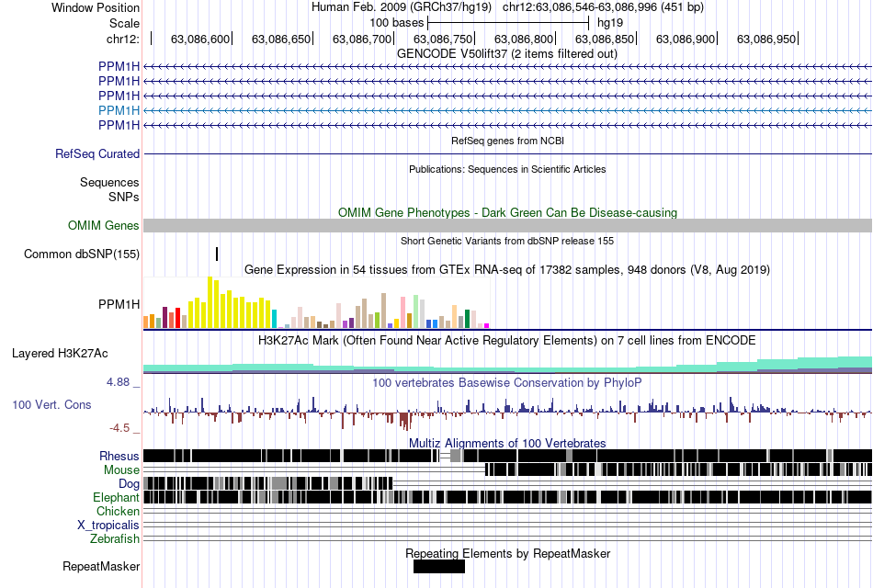Click the 'chr12:' ruler label
Viewport: 873px width, 588px height.
pos(122,39)
